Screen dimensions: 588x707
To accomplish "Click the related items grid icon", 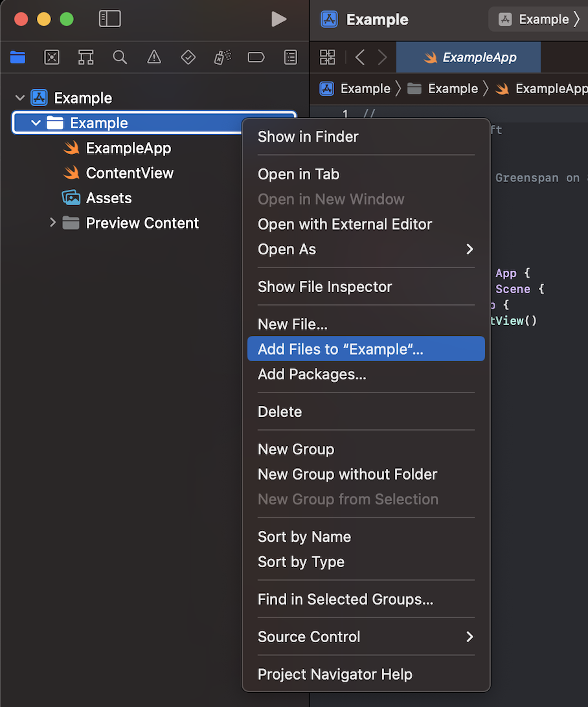I will pos(328,57).
